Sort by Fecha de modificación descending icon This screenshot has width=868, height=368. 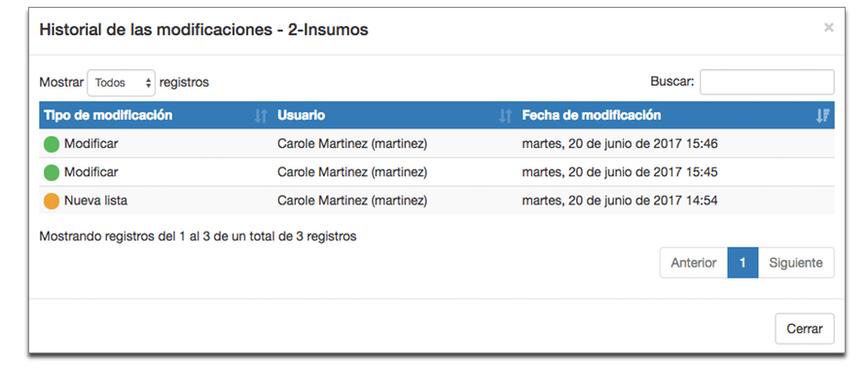coord(822,116)
